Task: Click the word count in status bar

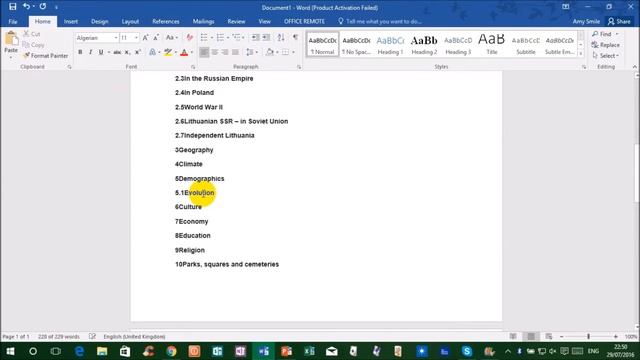Action: click(59, 336)
